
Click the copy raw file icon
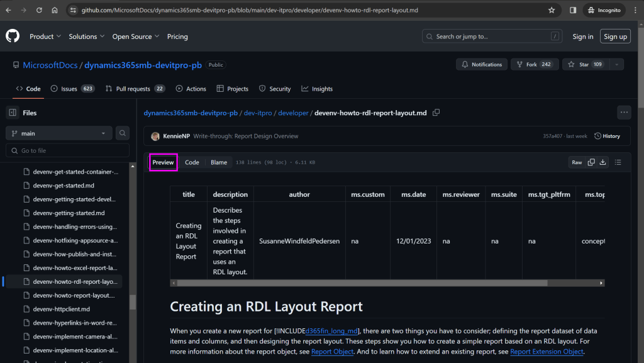590,162
